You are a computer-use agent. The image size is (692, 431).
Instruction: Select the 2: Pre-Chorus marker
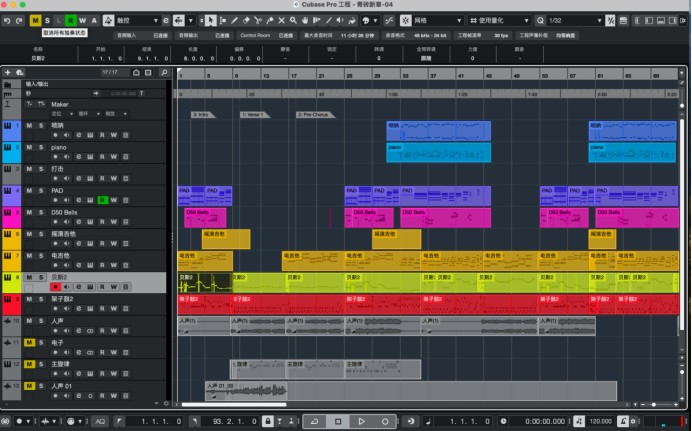pos(315,115)
